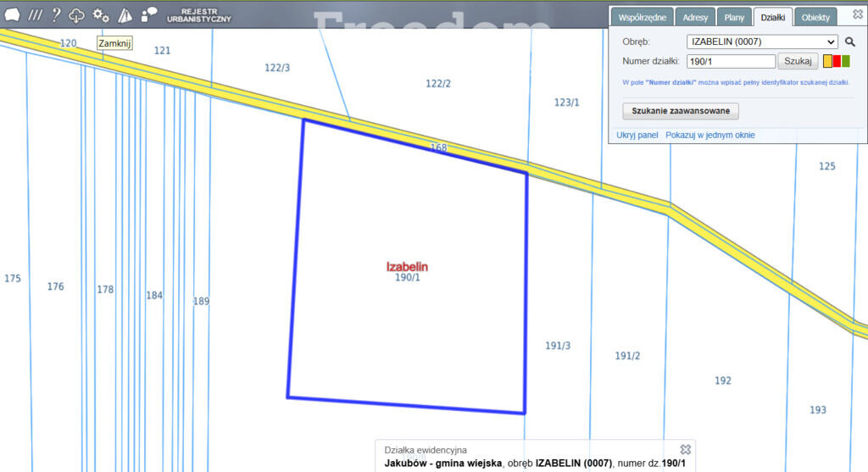Close the Działka ewidencyjna info popup
The width and height of the screenshot is (868, 472).
[685, 449]
